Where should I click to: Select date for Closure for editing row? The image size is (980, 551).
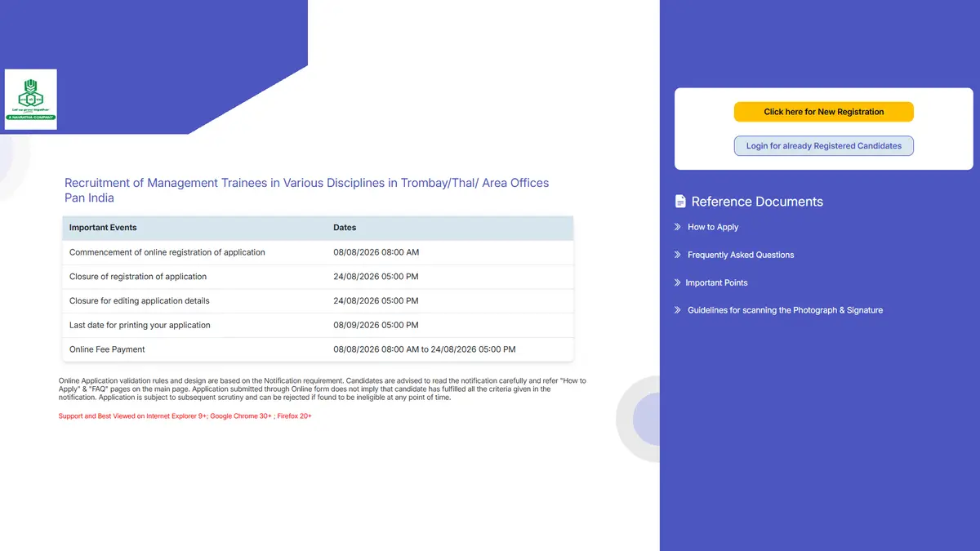tap(376, 300)
